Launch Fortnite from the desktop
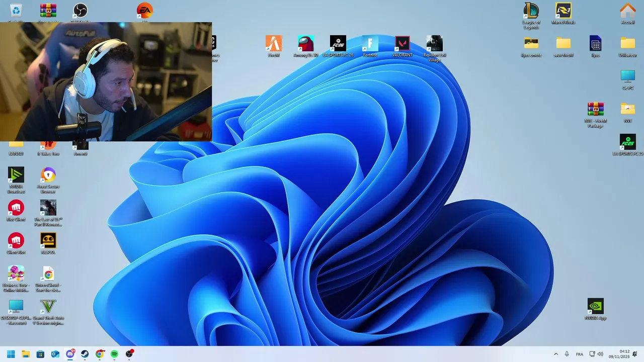Image resolution: width=644 pixels, height=362 pixels. pos(370,46)
